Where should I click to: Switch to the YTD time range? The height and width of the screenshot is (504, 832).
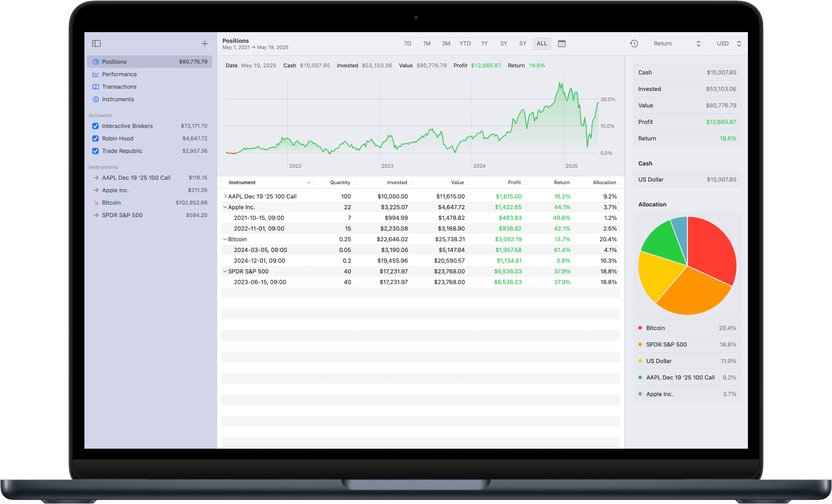tap(465, 43)
